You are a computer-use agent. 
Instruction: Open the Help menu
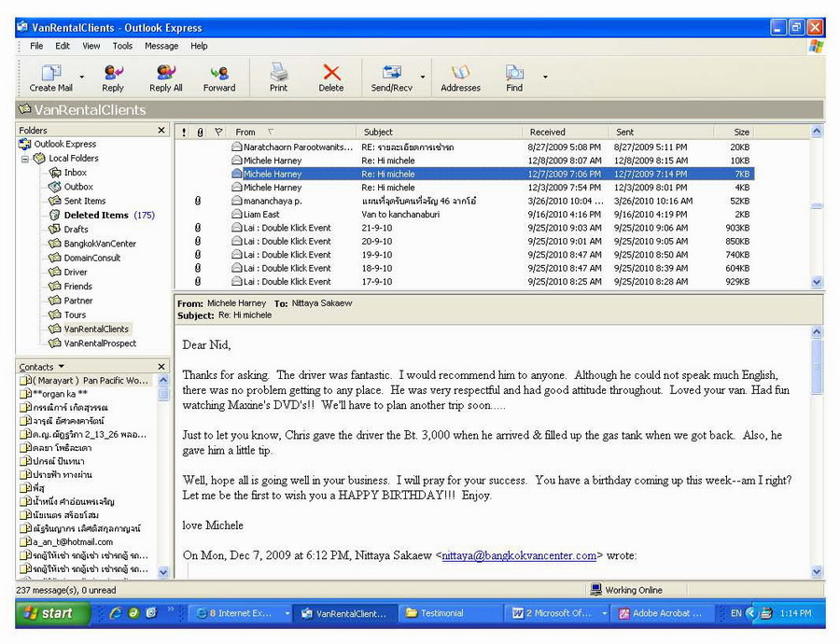point(199,46)
